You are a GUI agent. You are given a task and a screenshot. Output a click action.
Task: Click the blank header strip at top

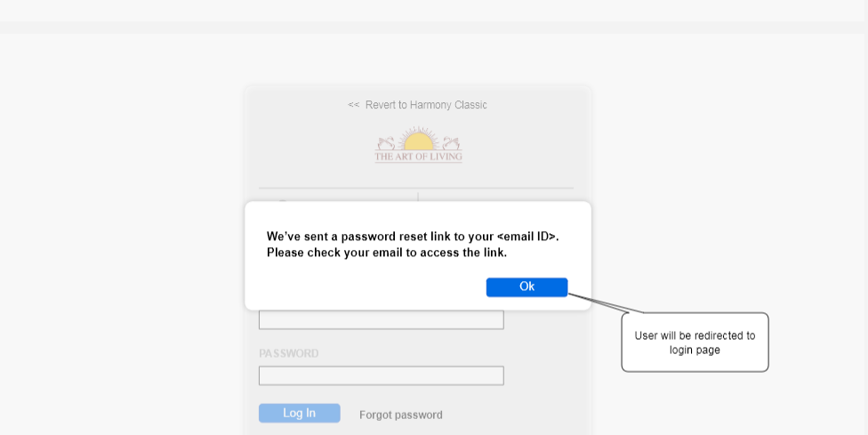432,11
